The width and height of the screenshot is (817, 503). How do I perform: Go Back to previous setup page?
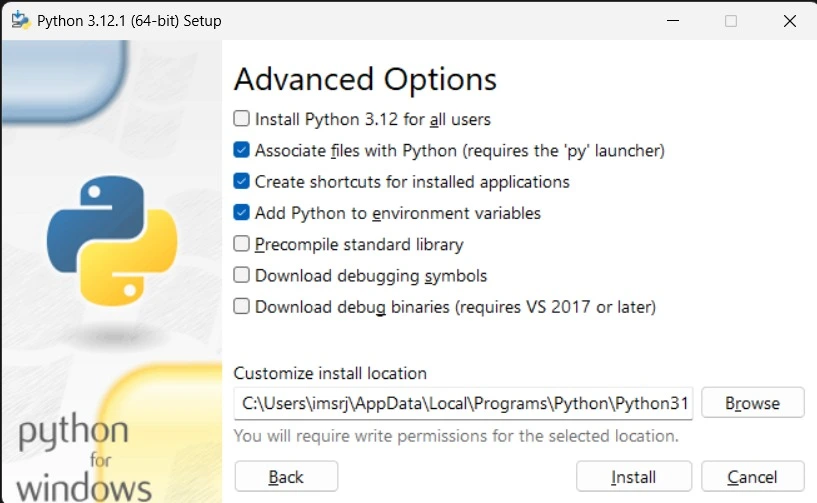[x=286, y=476]
